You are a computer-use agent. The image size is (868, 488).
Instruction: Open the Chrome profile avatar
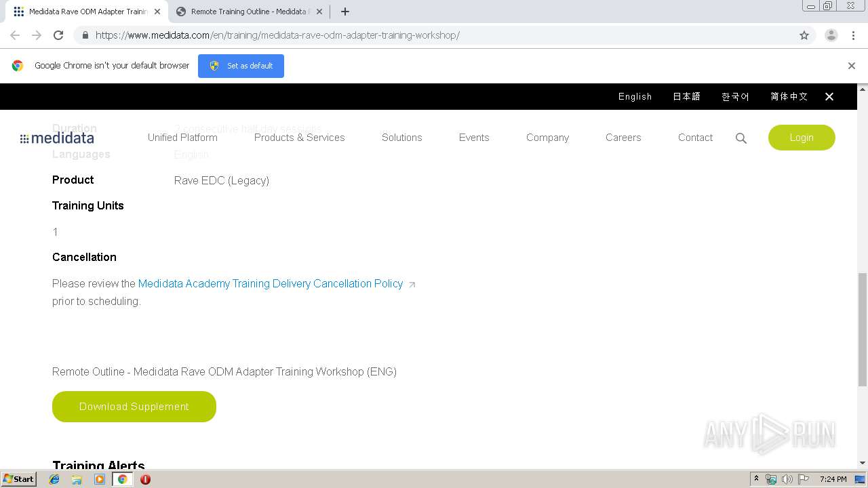[831, 35]
